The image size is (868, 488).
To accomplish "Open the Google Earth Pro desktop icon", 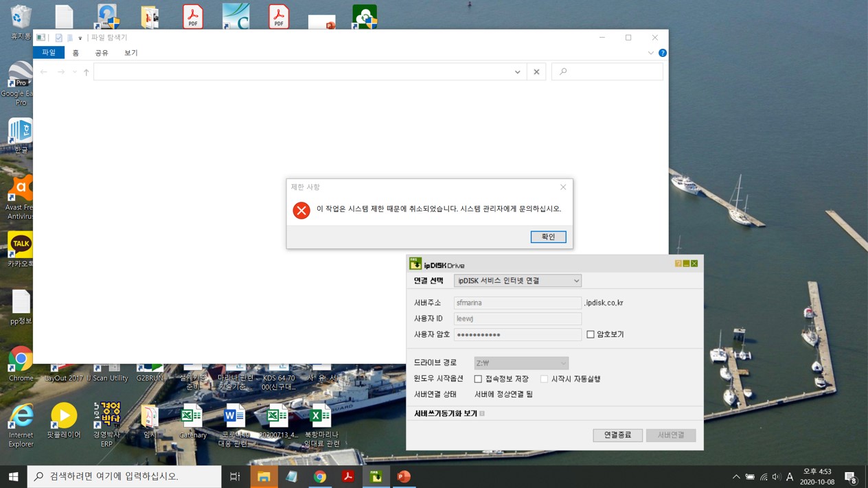I will [19, 84].
